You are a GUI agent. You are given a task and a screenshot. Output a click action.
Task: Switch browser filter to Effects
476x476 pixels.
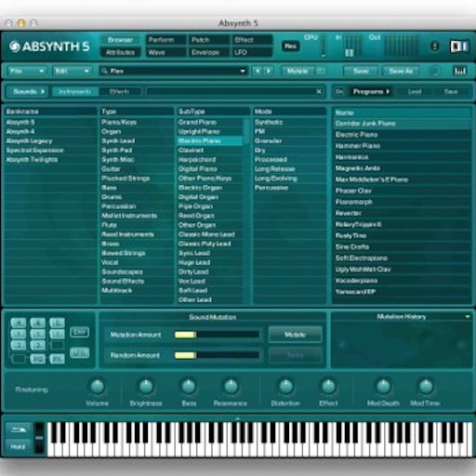120,92
